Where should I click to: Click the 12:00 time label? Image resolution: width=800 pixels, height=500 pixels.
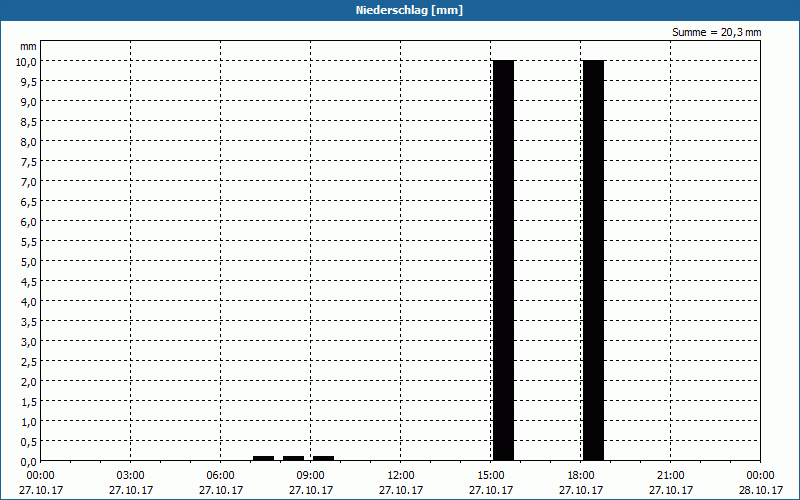pyautogui.click(x=401, y=476)
